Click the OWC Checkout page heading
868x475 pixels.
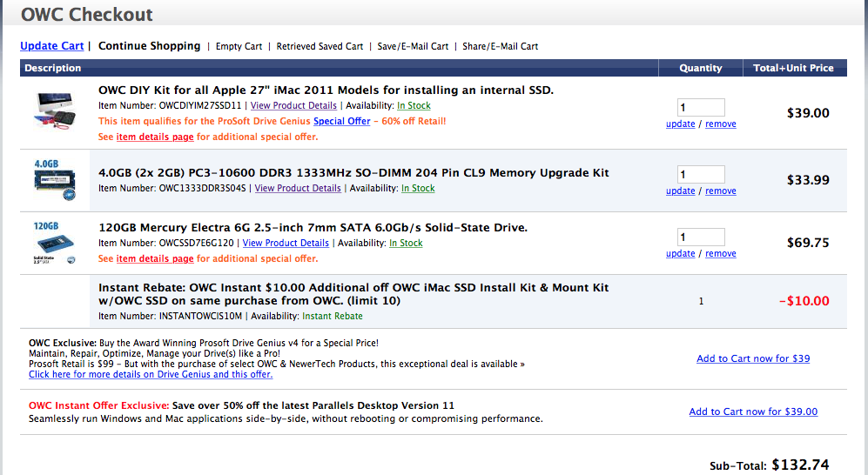pos(86,15)
